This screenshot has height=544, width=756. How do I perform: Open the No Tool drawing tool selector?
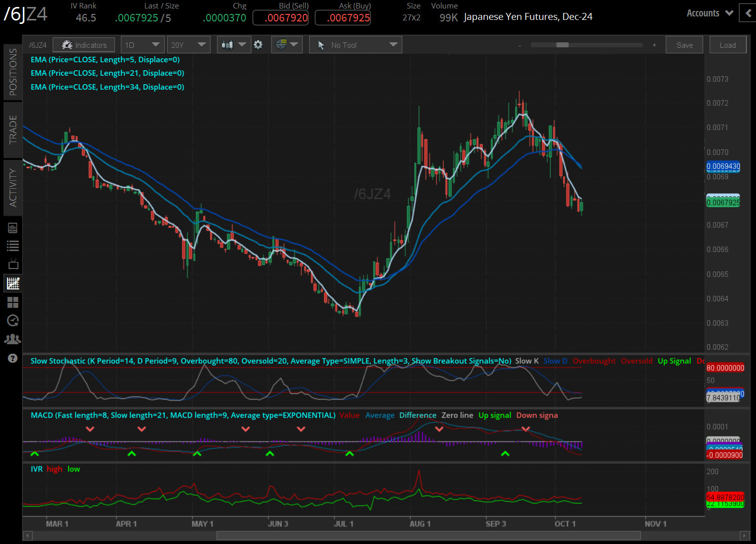coord(356,45)
